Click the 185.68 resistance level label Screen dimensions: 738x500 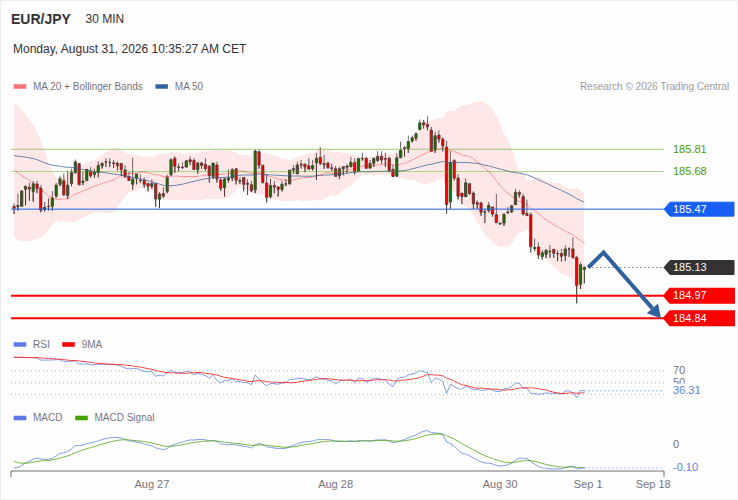coord(690,171)
